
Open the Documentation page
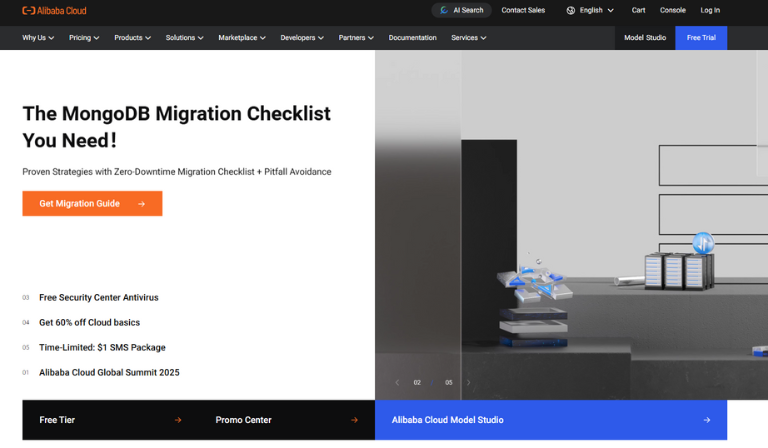(x=412, y=38)
